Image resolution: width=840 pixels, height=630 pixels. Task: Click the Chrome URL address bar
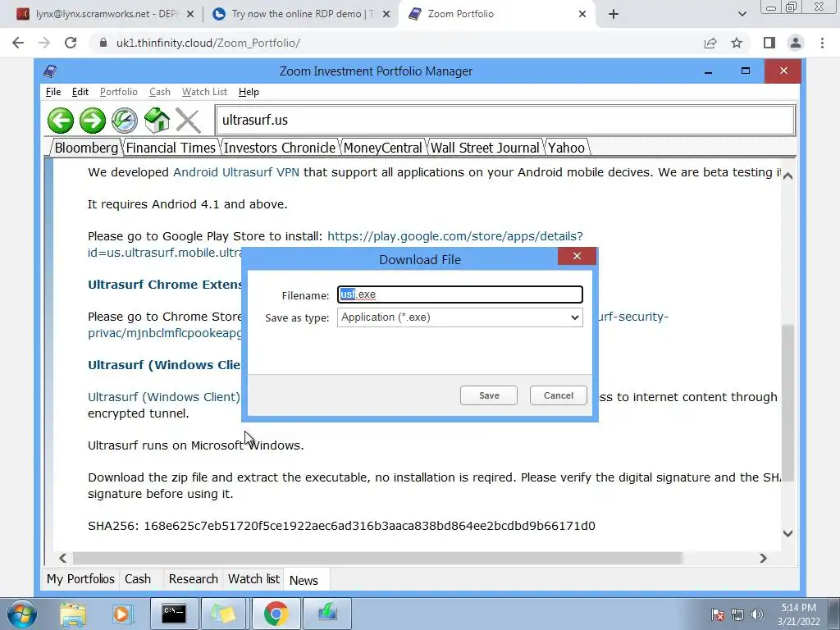tap(396, 43)
